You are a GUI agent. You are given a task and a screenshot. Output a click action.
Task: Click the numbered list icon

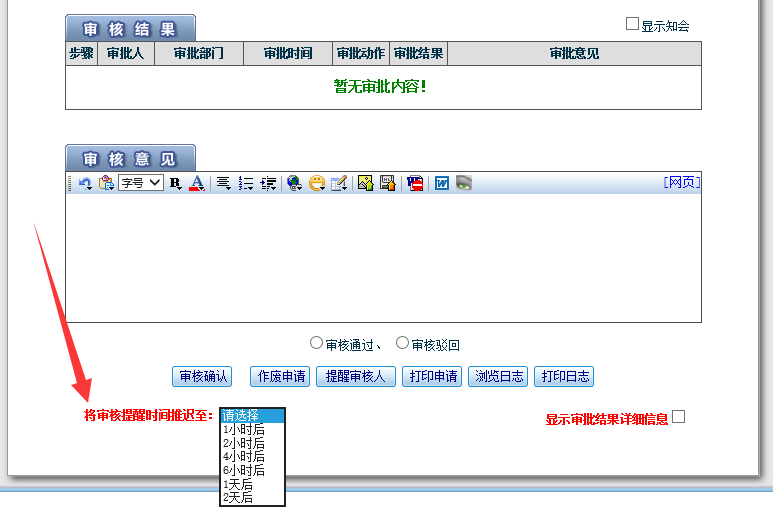(x=246, y=183)
